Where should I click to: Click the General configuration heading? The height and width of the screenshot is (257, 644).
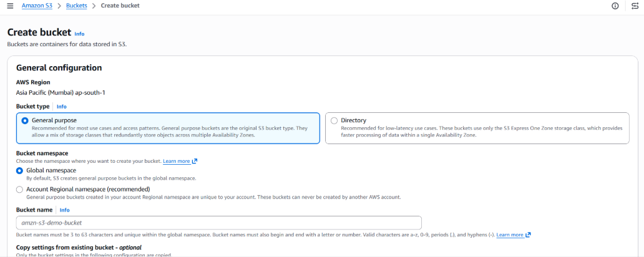click(59, 68)
